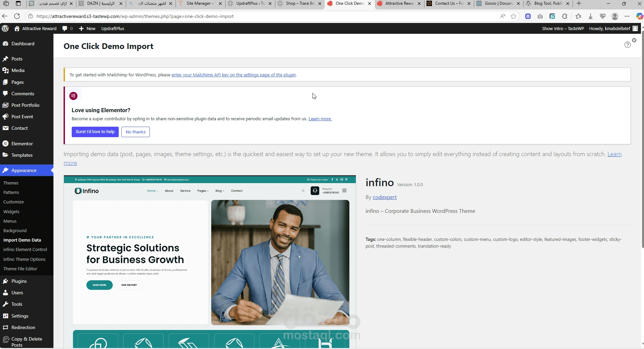Open the WordPress logo menu
The width and height of the screenshot is (644, 349).
point(5,29)
